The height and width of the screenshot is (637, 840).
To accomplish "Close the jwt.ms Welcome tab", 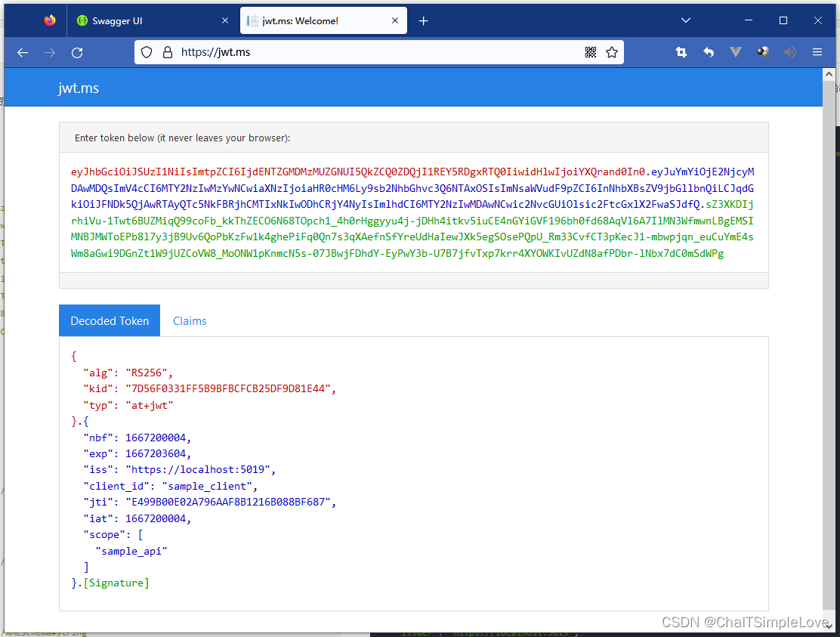I will 395,20.
